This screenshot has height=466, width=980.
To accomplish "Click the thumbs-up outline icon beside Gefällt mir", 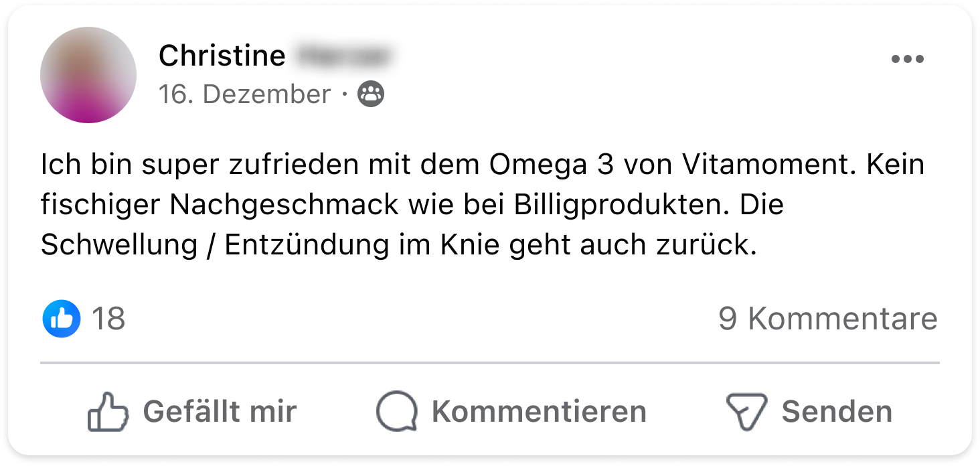I will pos(108,411).
